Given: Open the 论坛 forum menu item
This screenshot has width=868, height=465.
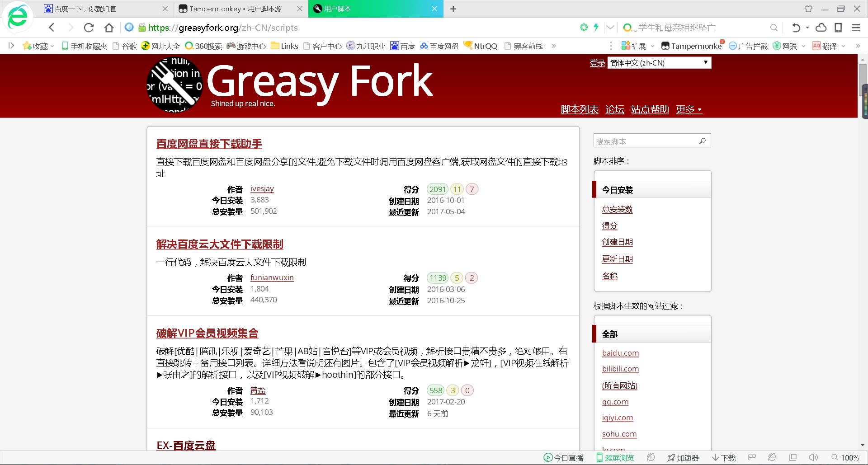Looking at the screenshot, I should tap(614, 109).
